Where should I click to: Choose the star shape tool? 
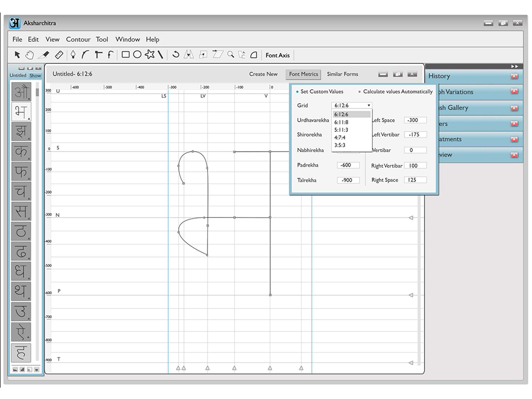pyautogui.click(x=149, y=54)
